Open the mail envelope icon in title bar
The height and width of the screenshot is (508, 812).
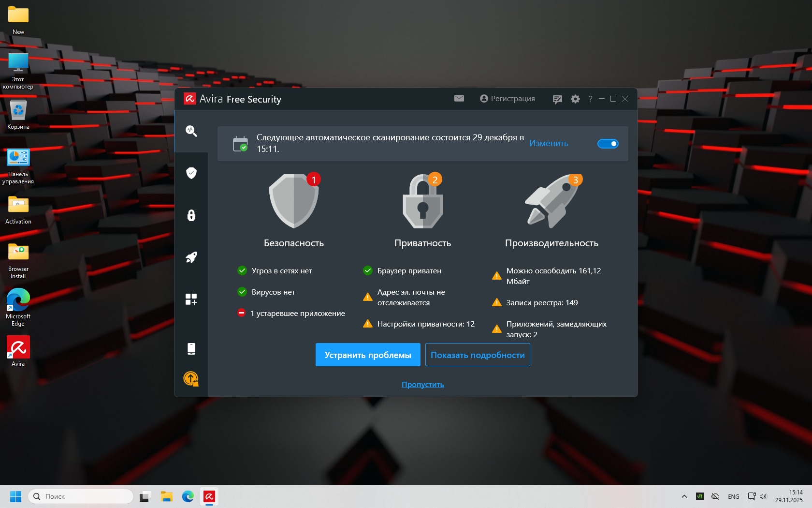click(459, 98)
